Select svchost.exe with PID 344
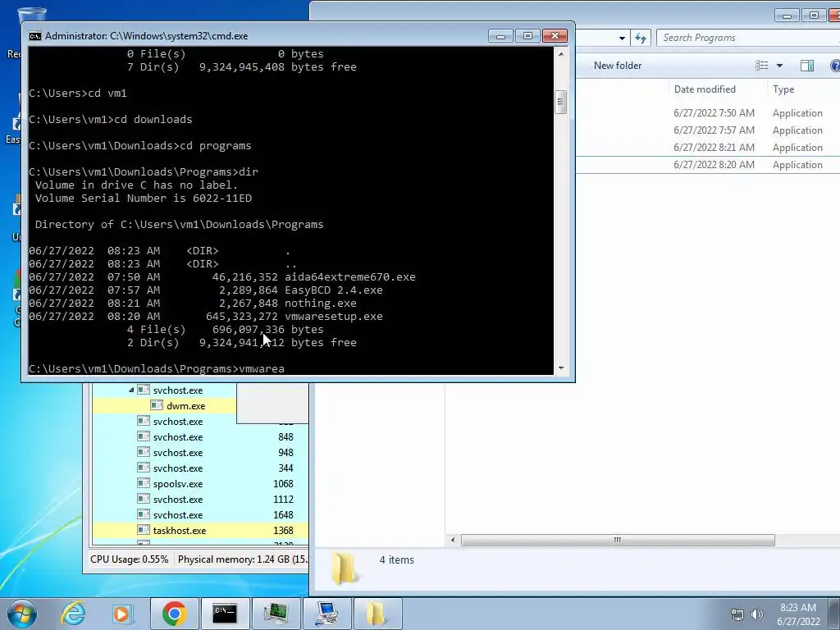This screenshot has width=840, height=630. click(x=200, y=468)
